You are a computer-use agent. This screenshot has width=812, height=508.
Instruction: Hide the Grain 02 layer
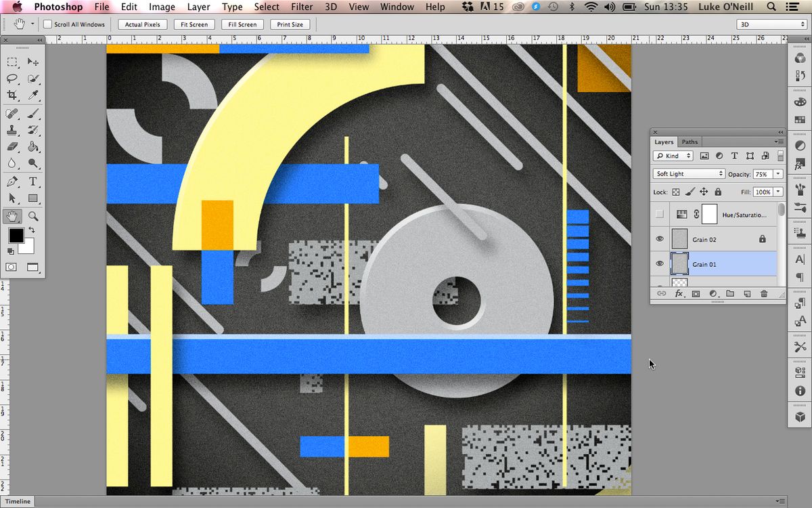(x=660, y=239)
